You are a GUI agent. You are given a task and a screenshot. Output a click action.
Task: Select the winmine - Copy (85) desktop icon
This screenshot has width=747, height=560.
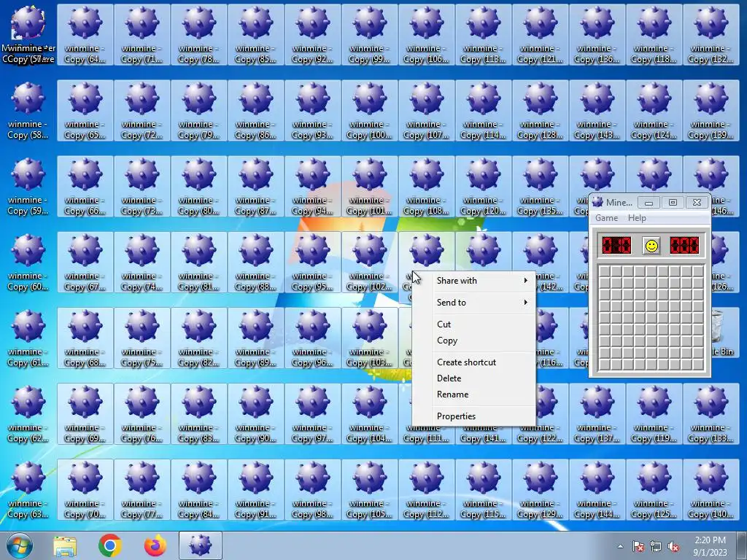coord(256,35)
